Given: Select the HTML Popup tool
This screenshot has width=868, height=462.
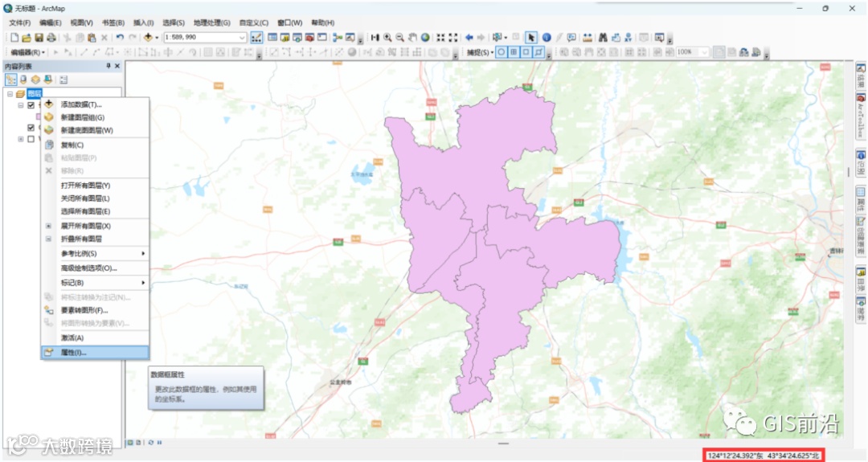Looking at the screenshot, I should 571,38.
